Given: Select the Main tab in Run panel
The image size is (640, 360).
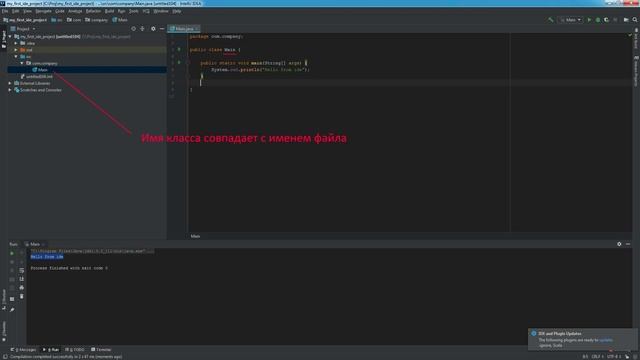Looking at the screenshot, I should coord(35,244).
